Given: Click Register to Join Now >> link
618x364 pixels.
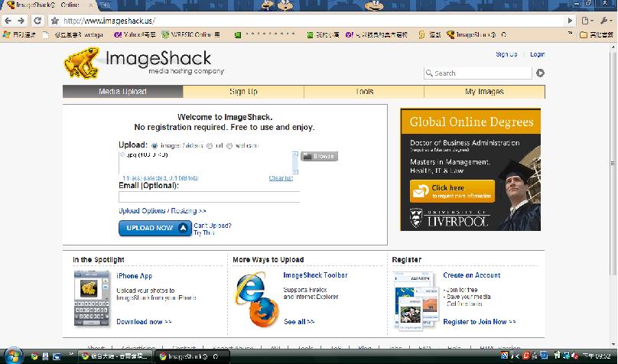Looking at the screenshot, I should (480, 322).
